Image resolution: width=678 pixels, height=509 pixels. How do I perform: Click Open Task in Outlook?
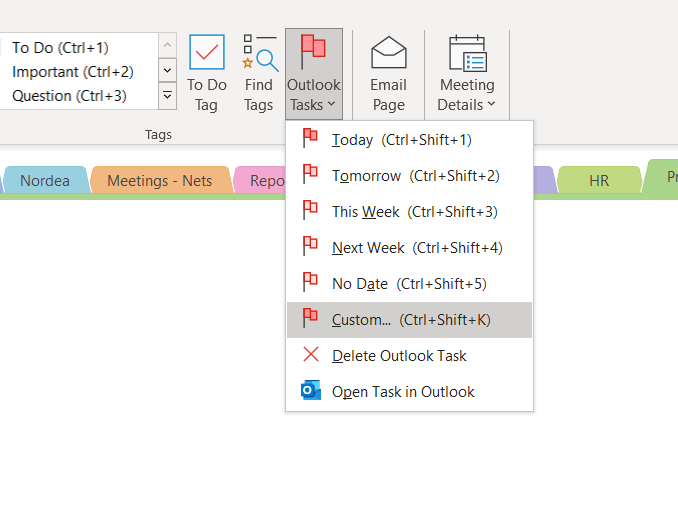409,391
